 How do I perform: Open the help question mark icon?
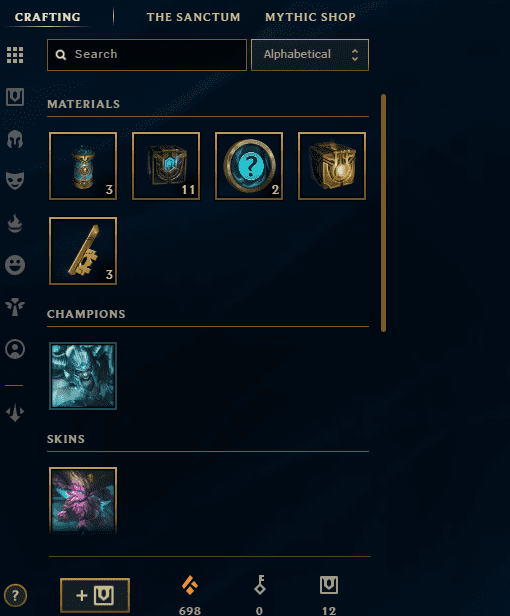15,596
